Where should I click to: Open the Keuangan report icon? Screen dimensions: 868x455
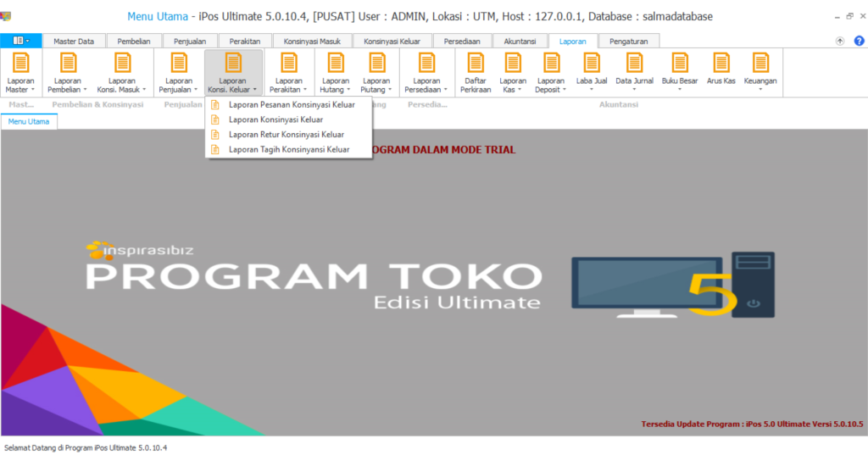760,64
